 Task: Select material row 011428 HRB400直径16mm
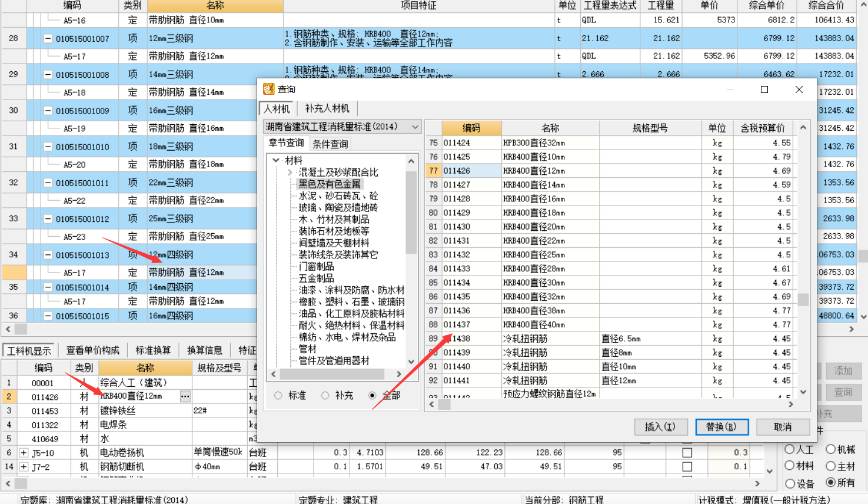[610, 199]
